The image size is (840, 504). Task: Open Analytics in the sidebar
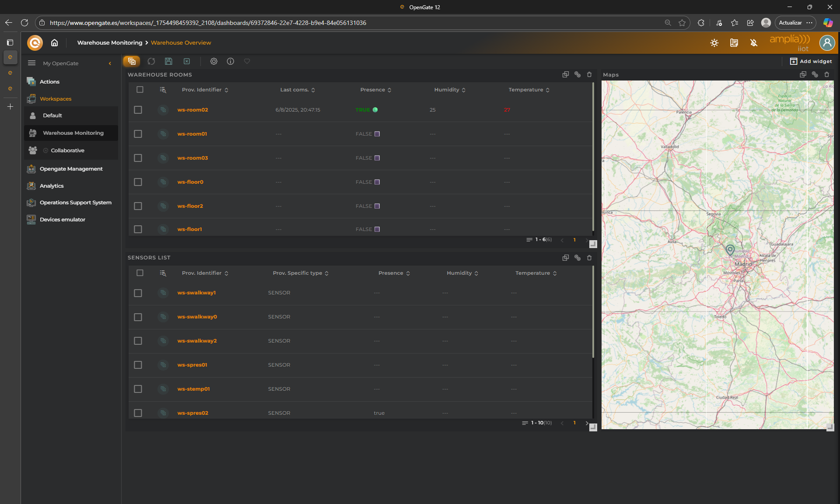52,186
